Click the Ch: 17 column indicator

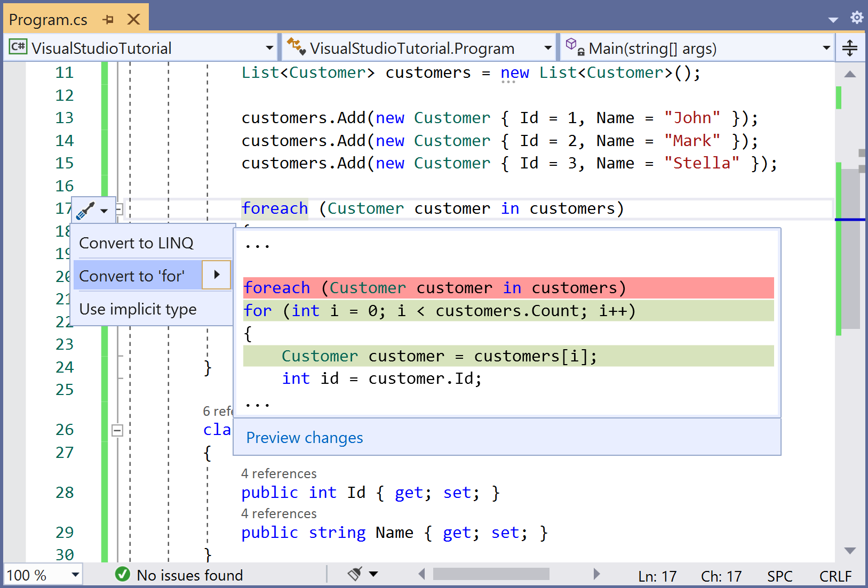721,576
